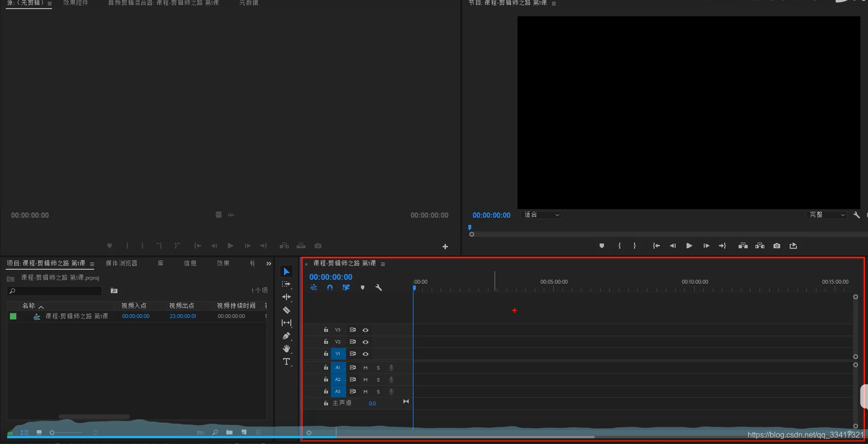Open playback resolution dropdown 完整
Image resolution: width=868 pixels, height=444 pixels.
coord(827,215)
